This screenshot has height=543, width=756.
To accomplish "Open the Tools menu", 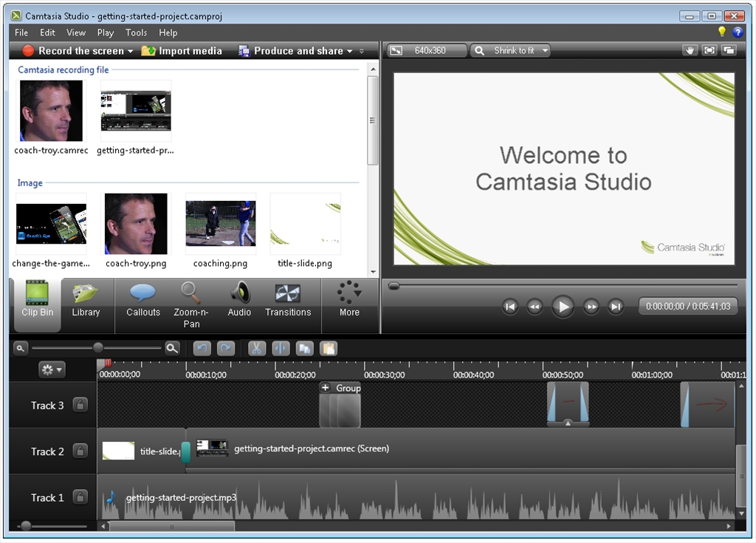I will 136,33.
